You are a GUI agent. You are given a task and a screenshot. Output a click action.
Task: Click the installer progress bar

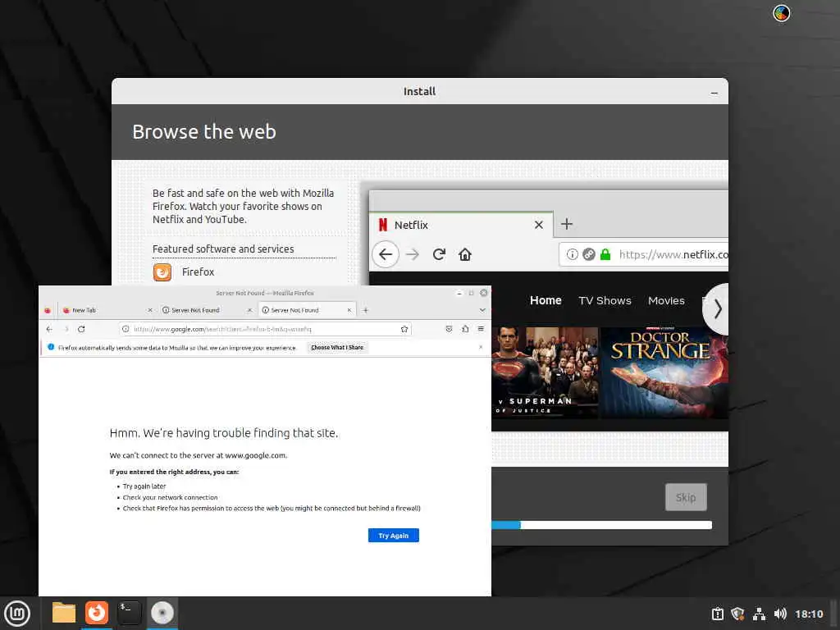click(x=601, y=525)
